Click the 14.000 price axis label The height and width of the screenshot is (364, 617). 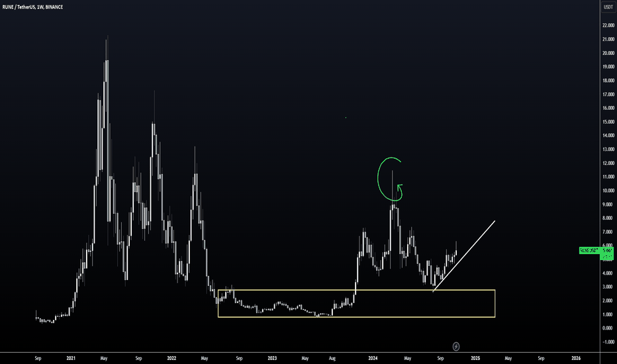608,136
